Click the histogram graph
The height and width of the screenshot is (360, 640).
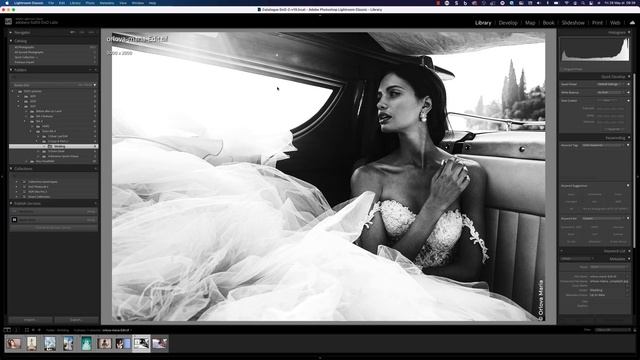coord(595,49)
